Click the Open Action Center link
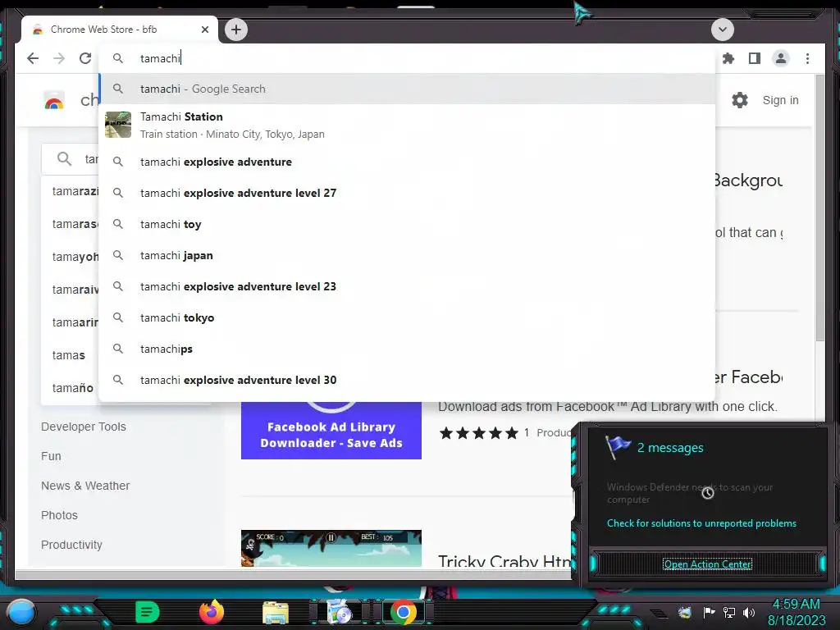 707,564
